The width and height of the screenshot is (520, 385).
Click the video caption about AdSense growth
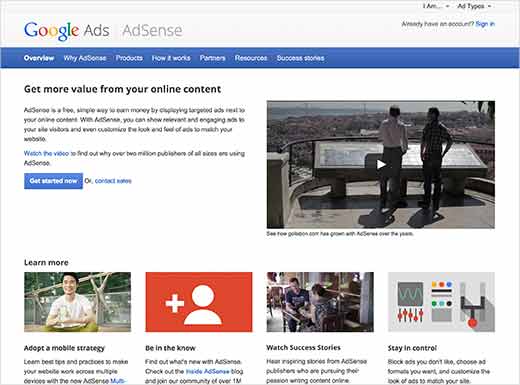[x=340, y=234]
